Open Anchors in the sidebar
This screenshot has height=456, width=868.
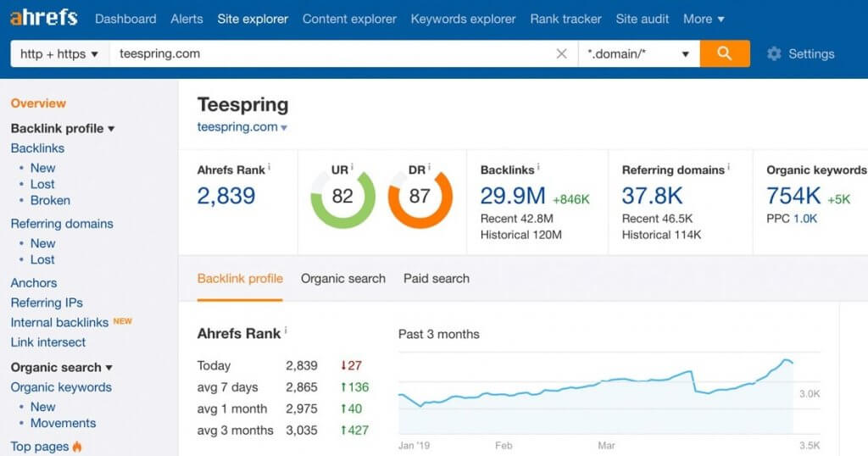click(x=34, y=283)
